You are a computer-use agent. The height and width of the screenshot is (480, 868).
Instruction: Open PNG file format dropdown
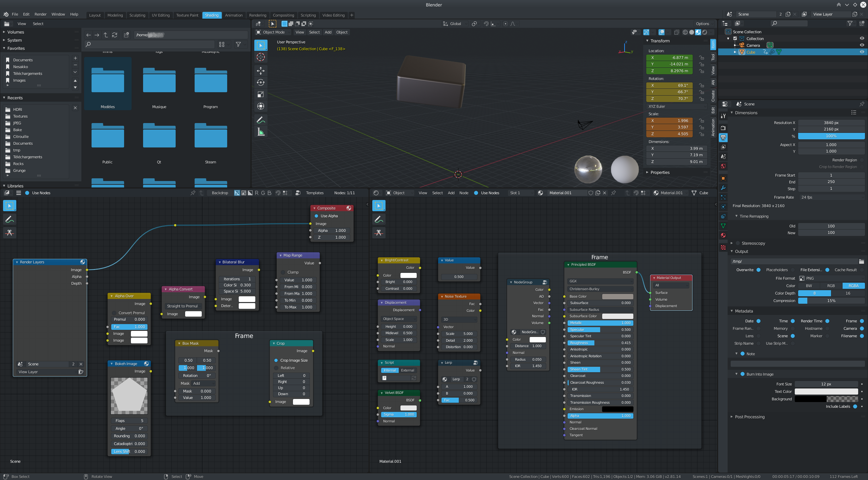click(831, 278)
